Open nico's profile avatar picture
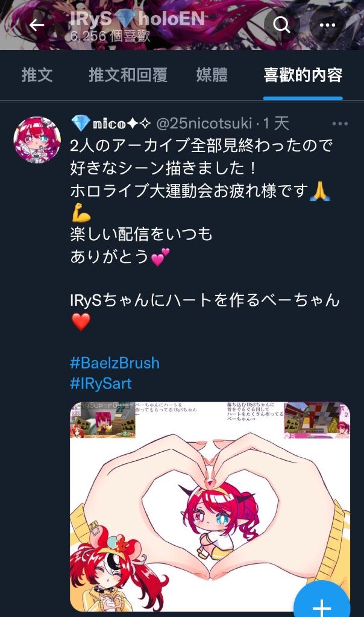 tap(37, 140)
